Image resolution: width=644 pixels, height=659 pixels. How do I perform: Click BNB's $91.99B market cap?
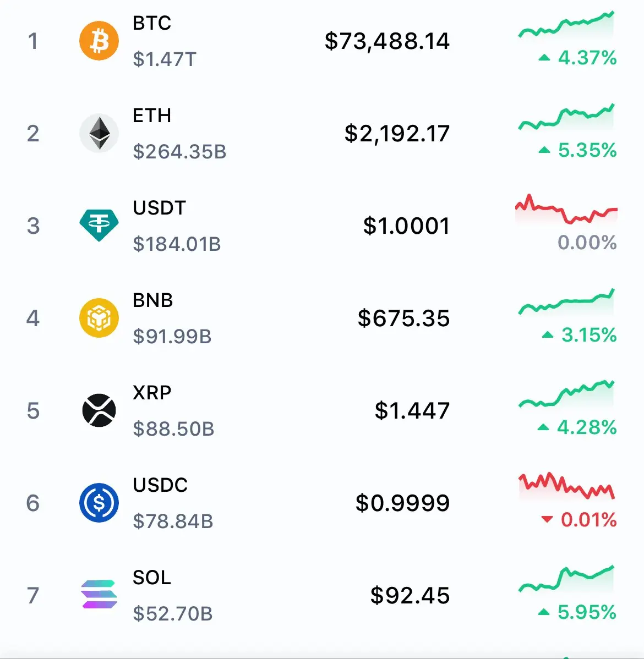tap(172, 336)
